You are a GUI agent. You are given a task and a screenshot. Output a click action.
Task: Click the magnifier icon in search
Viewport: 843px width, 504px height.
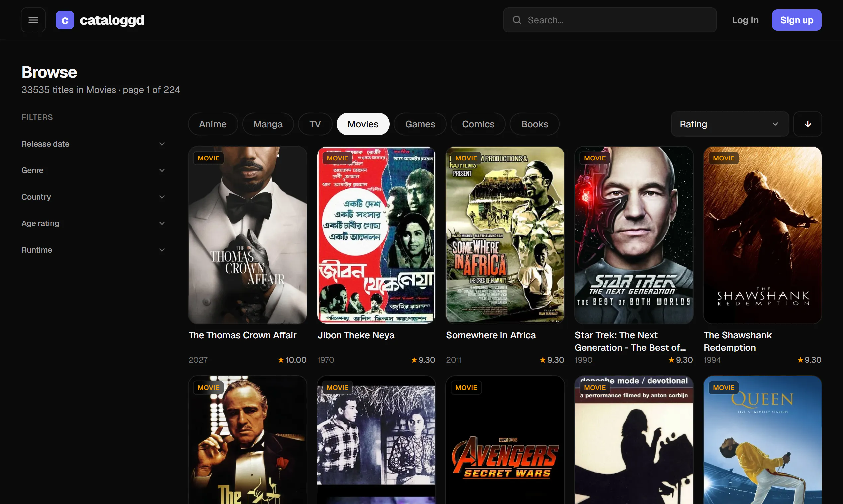pyautogui.click(x=517, y=20)
